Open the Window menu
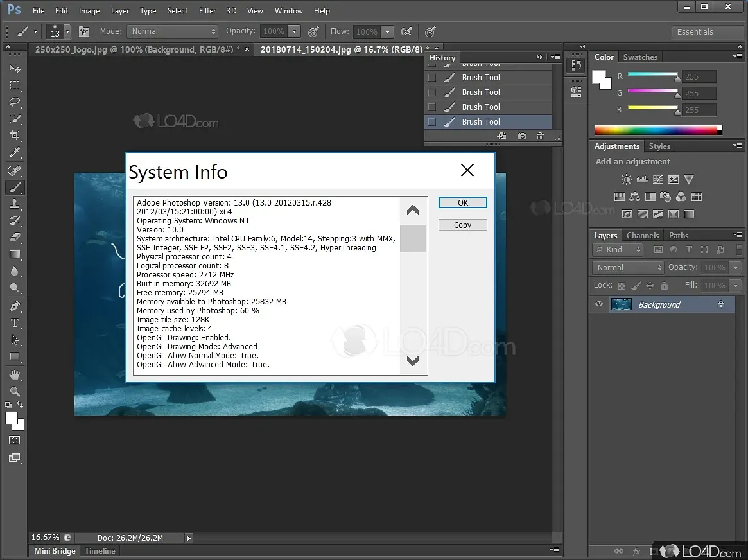 (289, 10)
